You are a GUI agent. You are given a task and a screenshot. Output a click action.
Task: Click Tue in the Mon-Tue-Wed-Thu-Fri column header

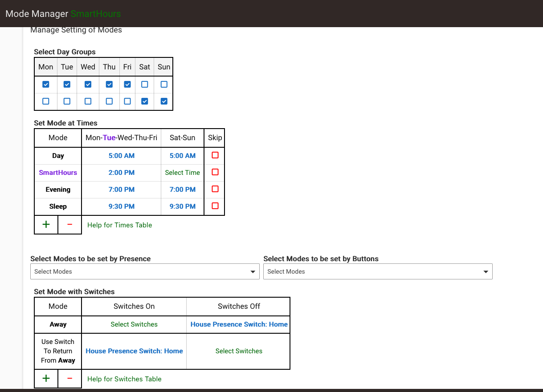(x=109, y=137)
